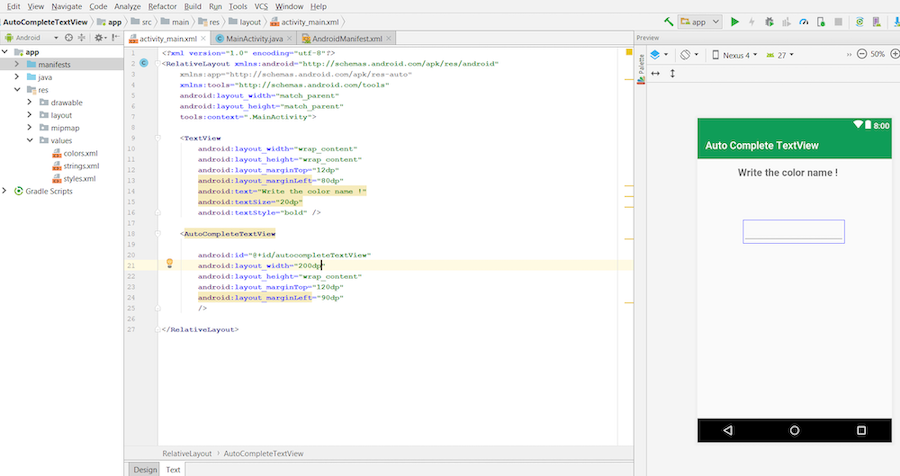Image resolution: width=900 pixels, height=476 pixels.
Task: Toggle the horizontal pan arrows in preview
Action: 656,73
